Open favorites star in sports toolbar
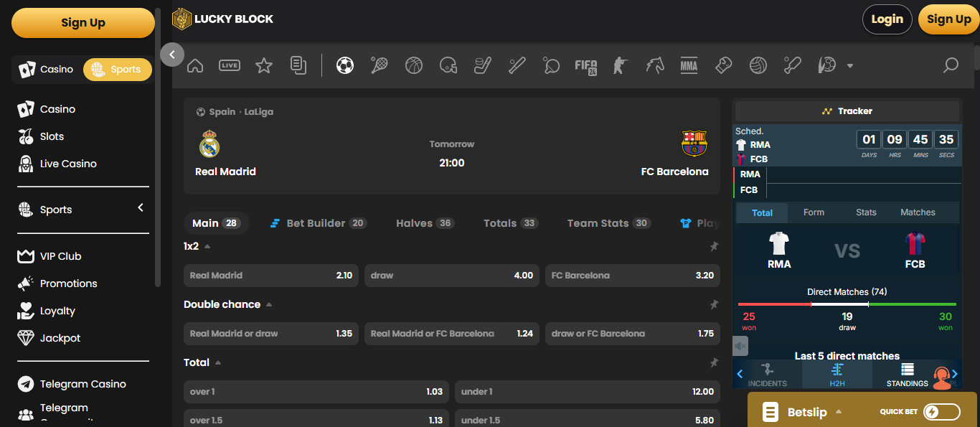Viewport: 980px width, 427px height. pos(264,66)
